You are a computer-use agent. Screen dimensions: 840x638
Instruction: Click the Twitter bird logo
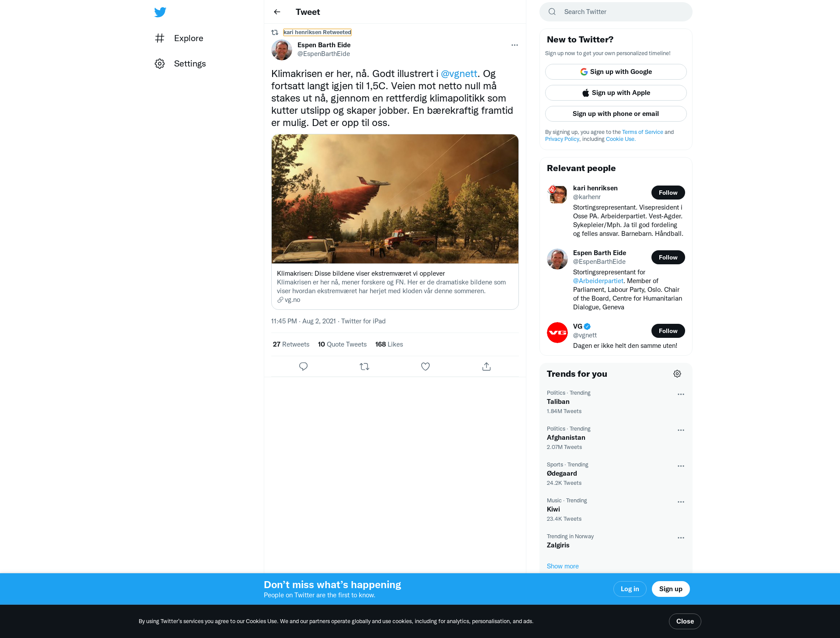tap(160, 12)
